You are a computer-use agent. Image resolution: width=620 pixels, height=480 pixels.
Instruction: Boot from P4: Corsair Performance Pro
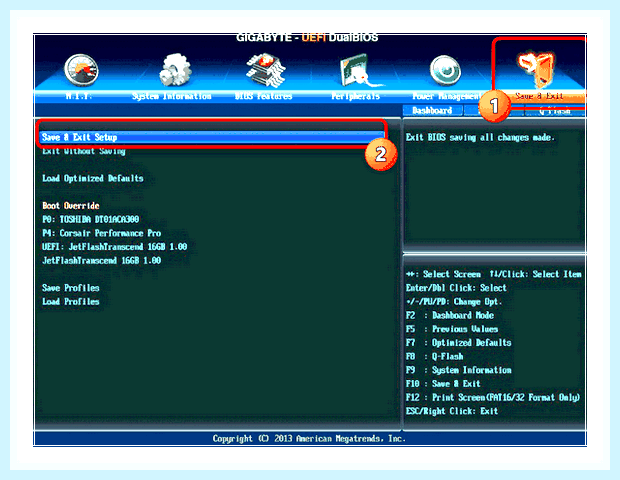pyautogui.click(x=102, y=233)
